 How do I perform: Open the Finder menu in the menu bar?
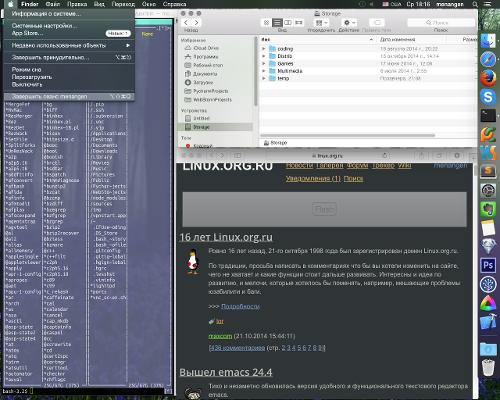pyautogui.click(x=30, y=4)
